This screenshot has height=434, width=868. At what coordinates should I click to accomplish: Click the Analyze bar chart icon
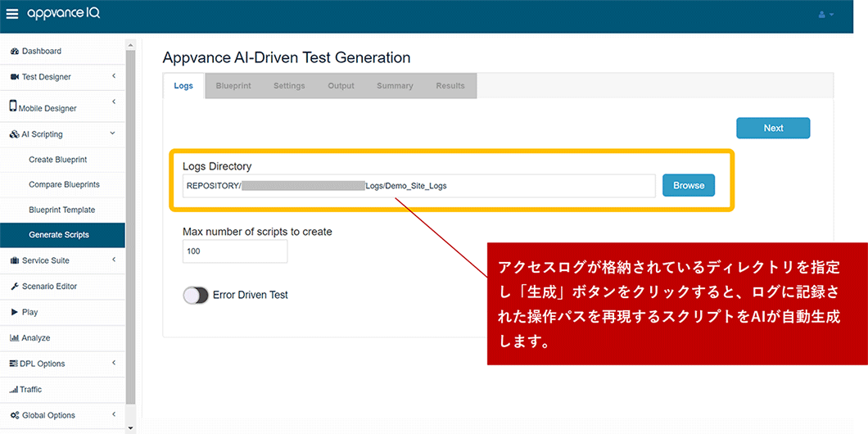click(15, 338)
